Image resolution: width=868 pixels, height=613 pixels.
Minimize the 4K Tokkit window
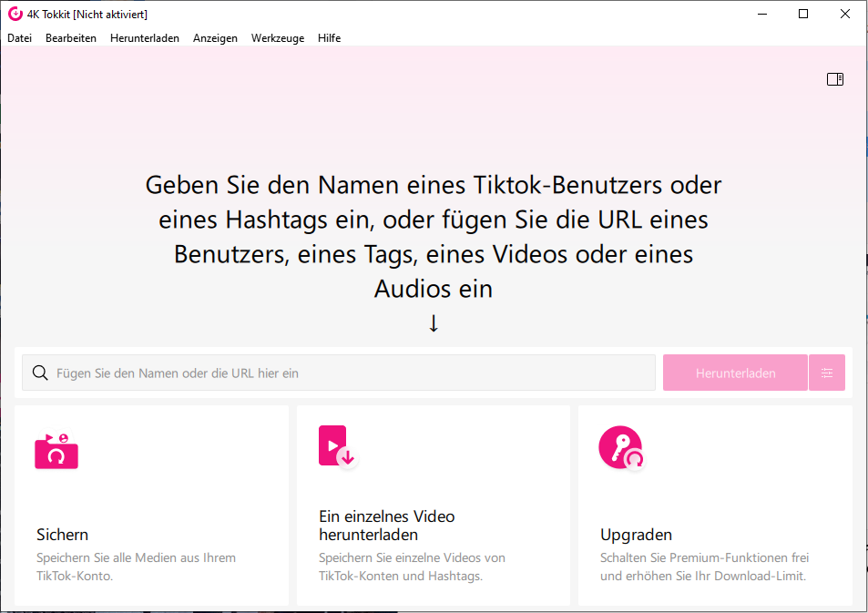(762, 14)
